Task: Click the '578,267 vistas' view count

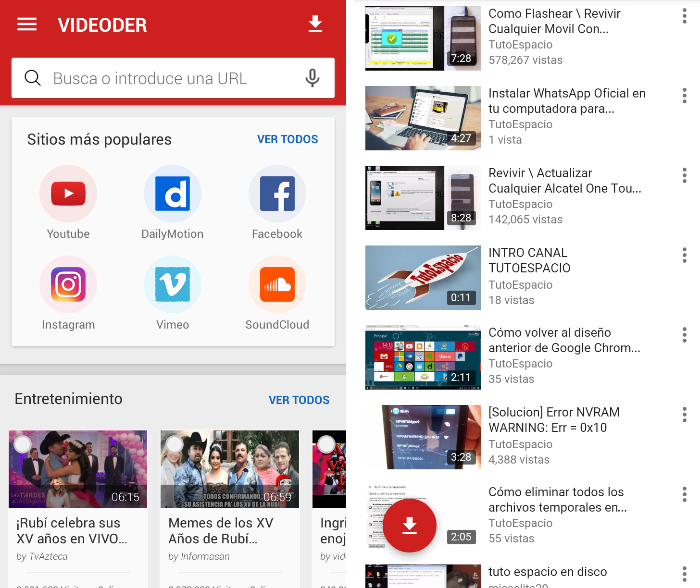Action: coord(525,60)
